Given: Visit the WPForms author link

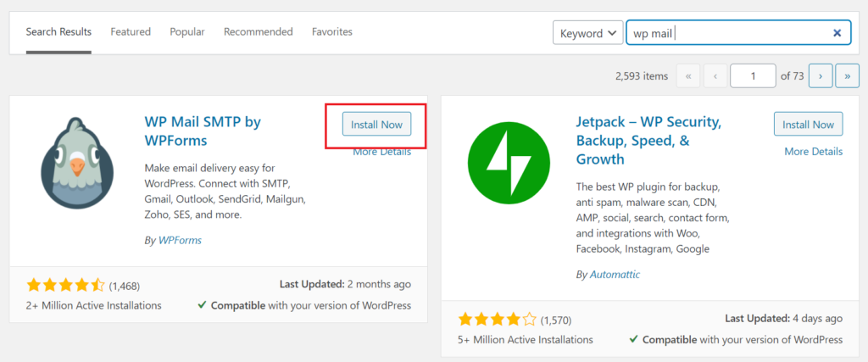Looking at the screenshot, I should tap(180, 240).
